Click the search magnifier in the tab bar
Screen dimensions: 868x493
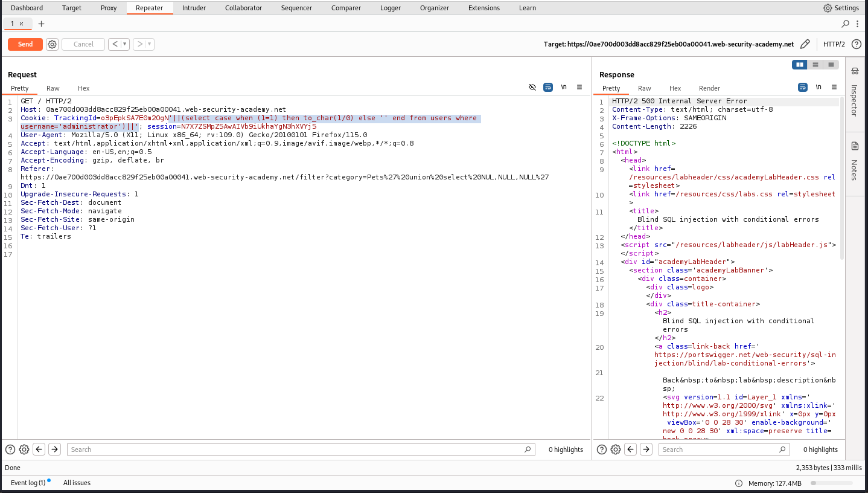(x=846, y=24)
